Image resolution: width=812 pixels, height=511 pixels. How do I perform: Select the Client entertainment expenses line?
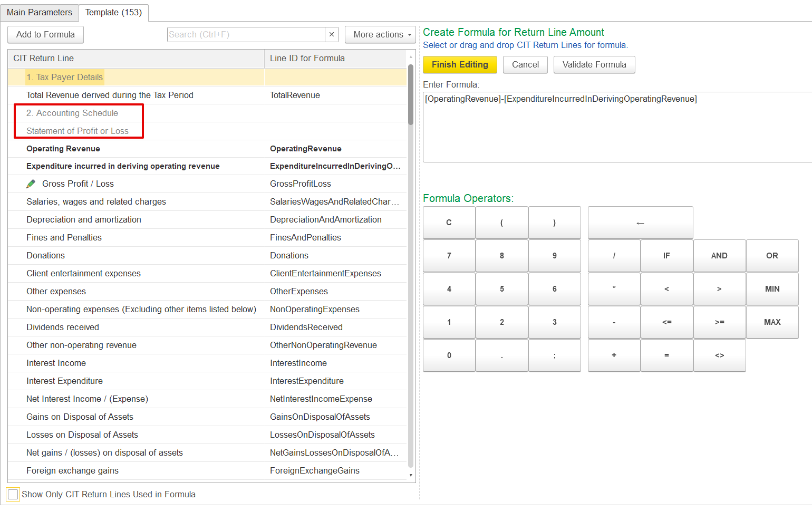[207, 274]
